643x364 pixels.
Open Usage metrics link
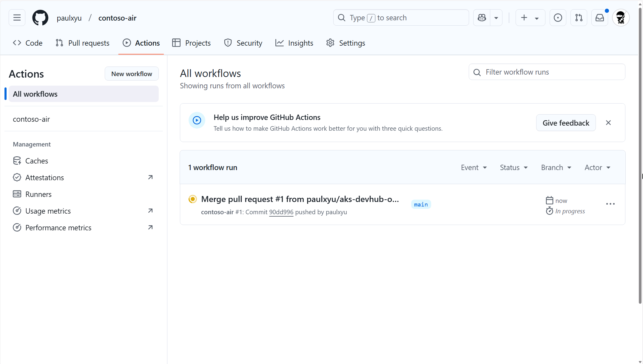coord(84,211)
